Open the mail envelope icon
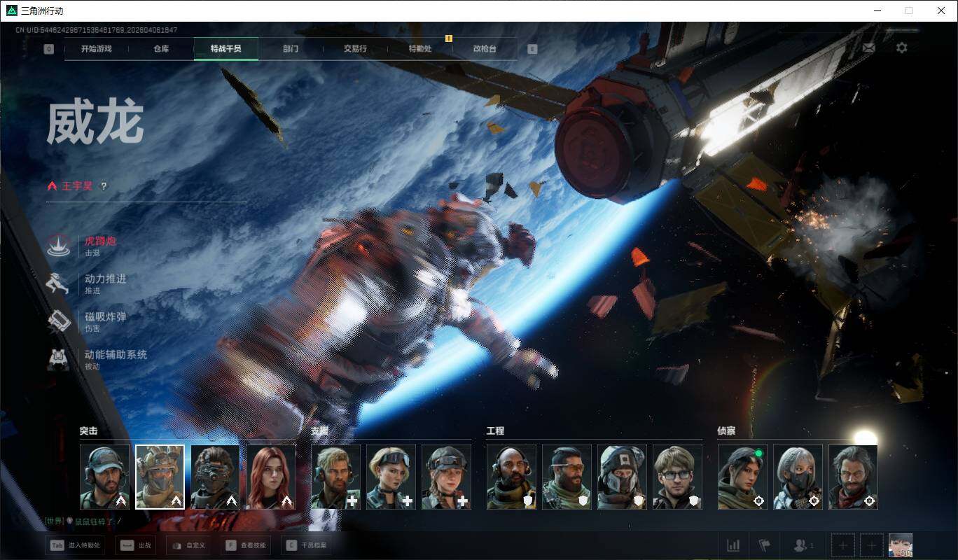This screenshot has width=958, height=560. tap(868, 48)
